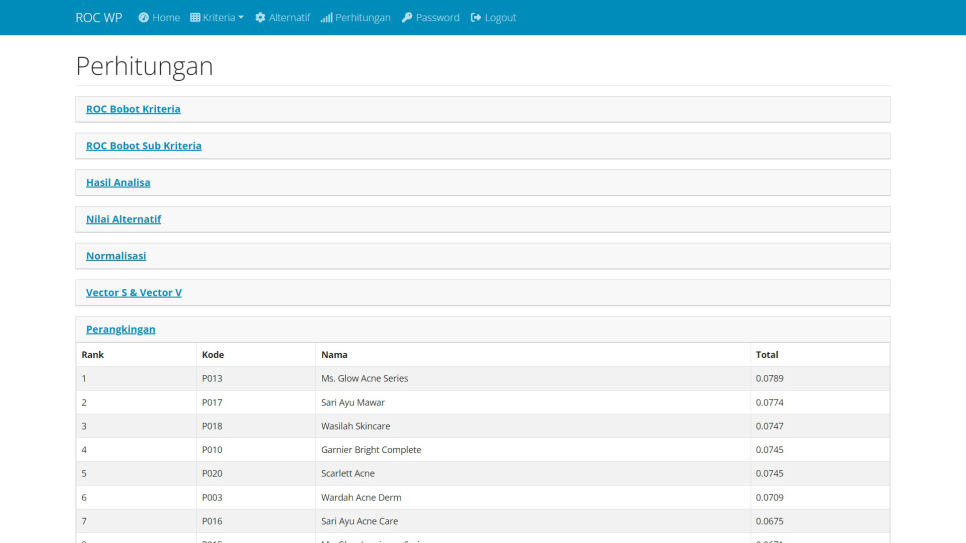Click the Perhitungan bar chart icon

click(x=327, y=18)
